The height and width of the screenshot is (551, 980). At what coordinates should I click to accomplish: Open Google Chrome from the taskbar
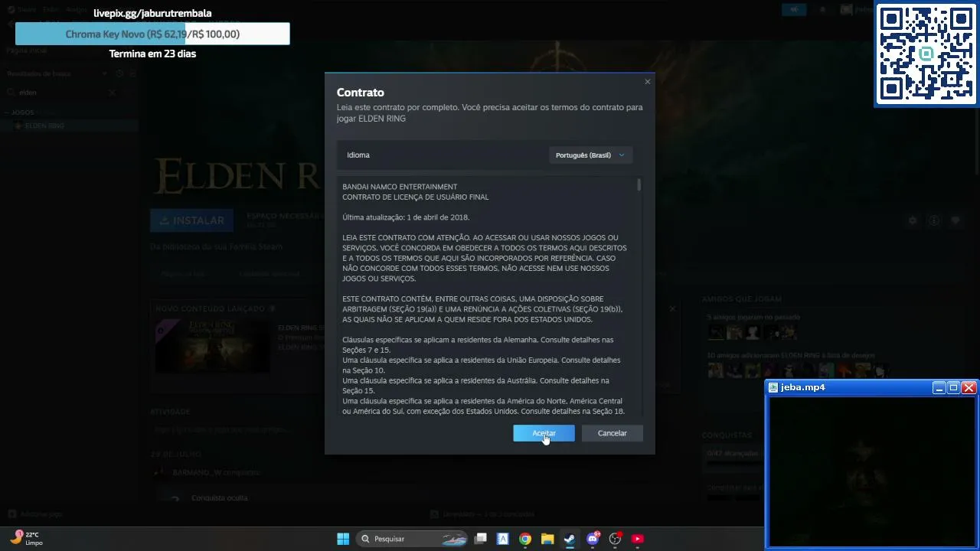[x=525, y=539]
